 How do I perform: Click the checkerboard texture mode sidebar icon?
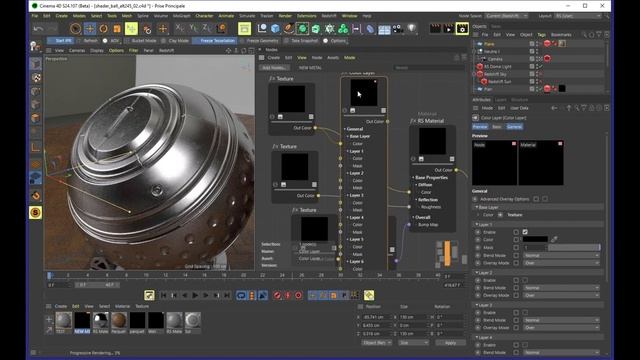pyautogui.click(x=36, y=78)
